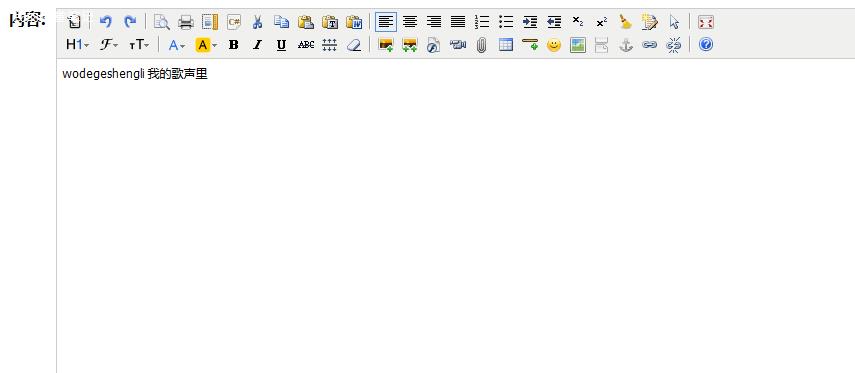
Task: Click the printer icon
Action: click(186, 22)
